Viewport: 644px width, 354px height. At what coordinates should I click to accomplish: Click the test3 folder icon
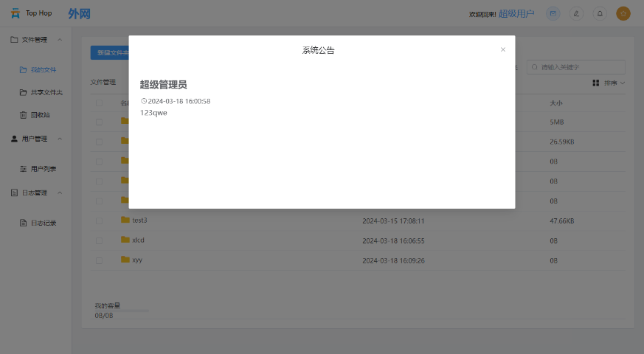coord(125,220)
